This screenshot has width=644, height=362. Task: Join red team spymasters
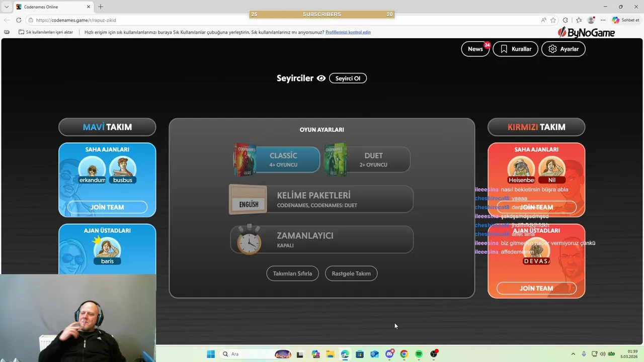click(536, 288)
